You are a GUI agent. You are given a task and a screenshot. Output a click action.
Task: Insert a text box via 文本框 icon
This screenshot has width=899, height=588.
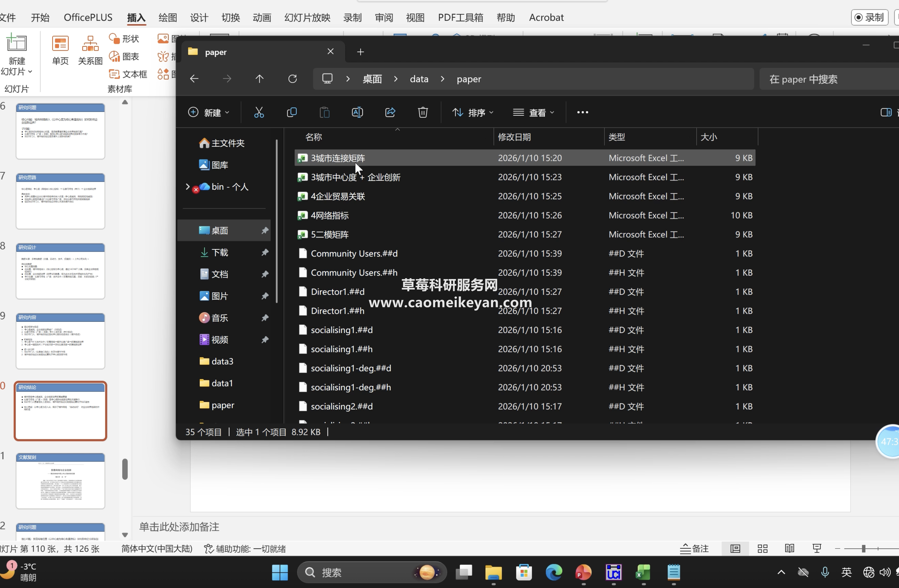coord(128,74)
